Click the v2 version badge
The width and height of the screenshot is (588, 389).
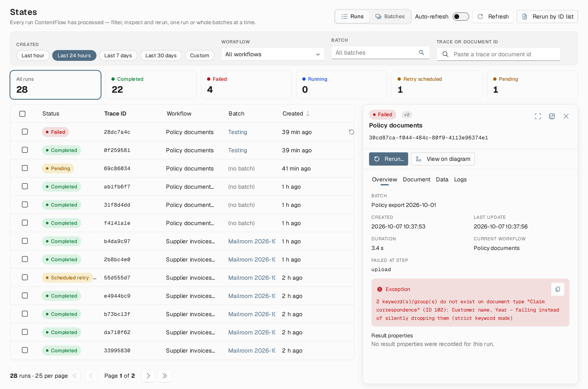tap(407, 115)
